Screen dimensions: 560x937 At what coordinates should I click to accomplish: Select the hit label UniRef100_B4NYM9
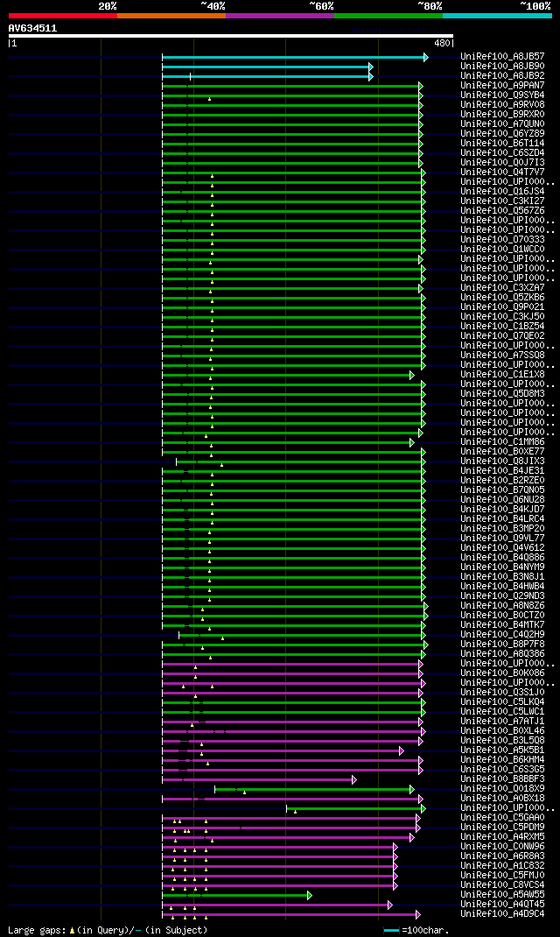click(x=502, y=567)
